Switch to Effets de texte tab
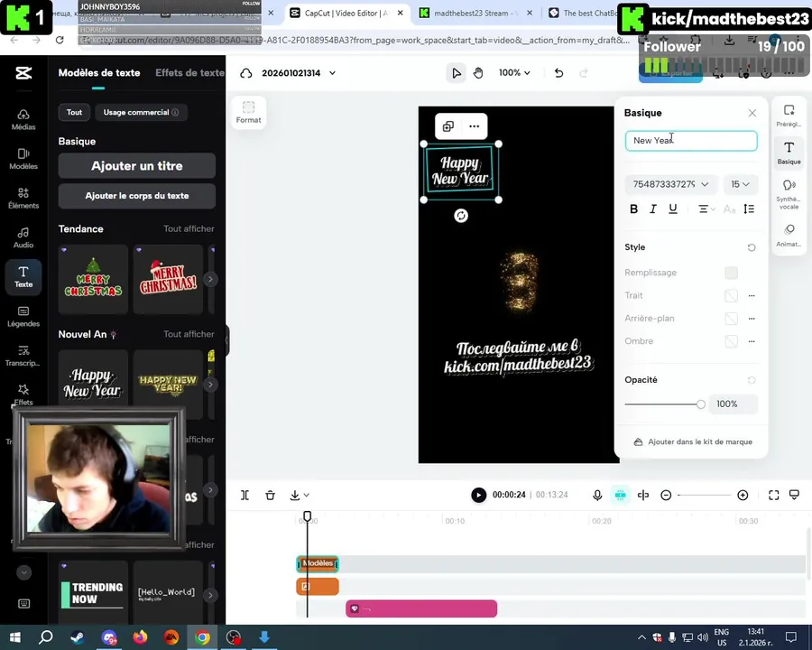This screenshot has height=650, width=812. 189,73
